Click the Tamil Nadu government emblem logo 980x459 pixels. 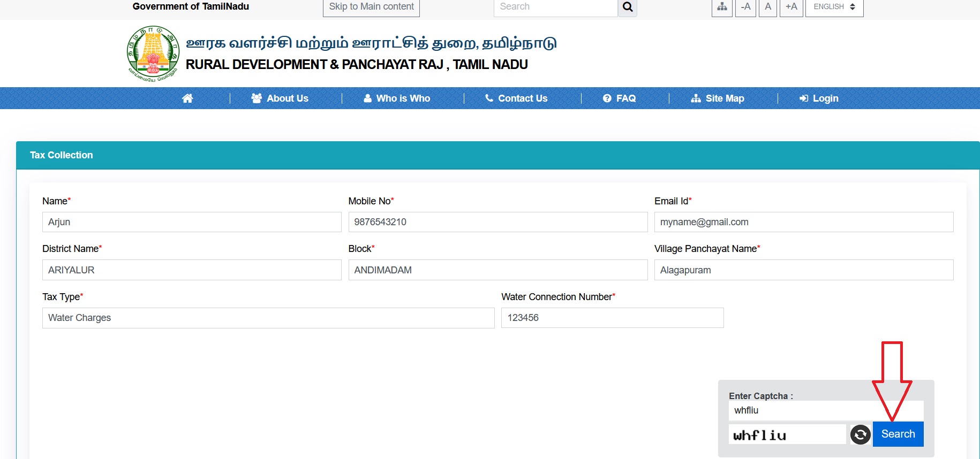pos(153,53)
